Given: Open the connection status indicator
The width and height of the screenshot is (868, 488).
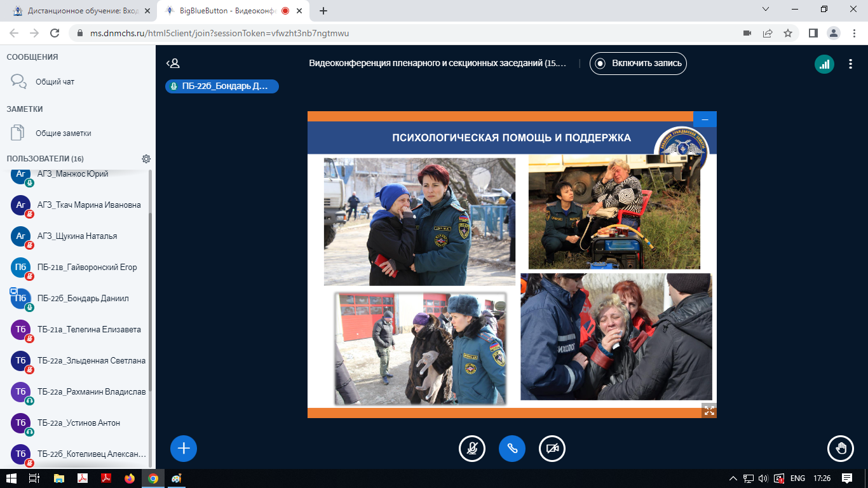Looking at the screenshot, I should (825, 64).
